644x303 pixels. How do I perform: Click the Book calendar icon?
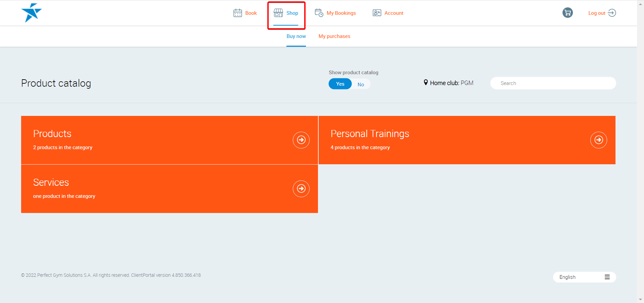pos(237,13)
